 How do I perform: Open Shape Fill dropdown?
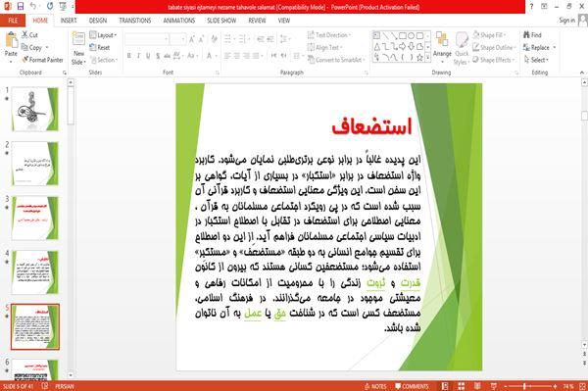point(489,35)
